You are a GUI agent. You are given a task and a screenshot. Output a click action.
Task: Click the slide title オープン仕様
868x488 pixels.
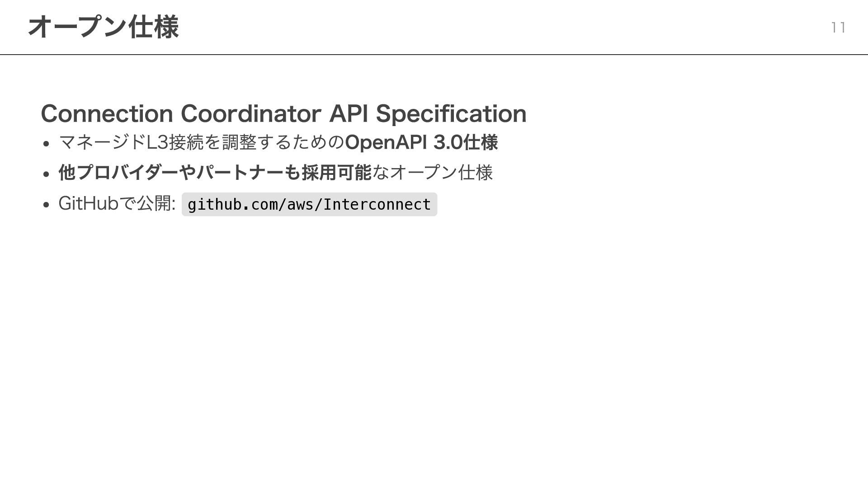(x=104, y=27)
